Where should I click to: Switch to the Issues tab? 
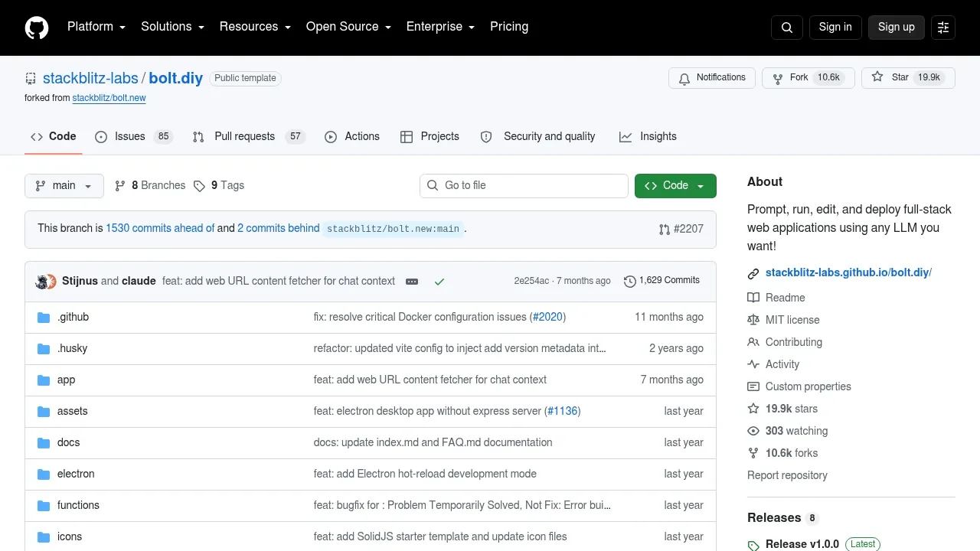tap(134, 136)
